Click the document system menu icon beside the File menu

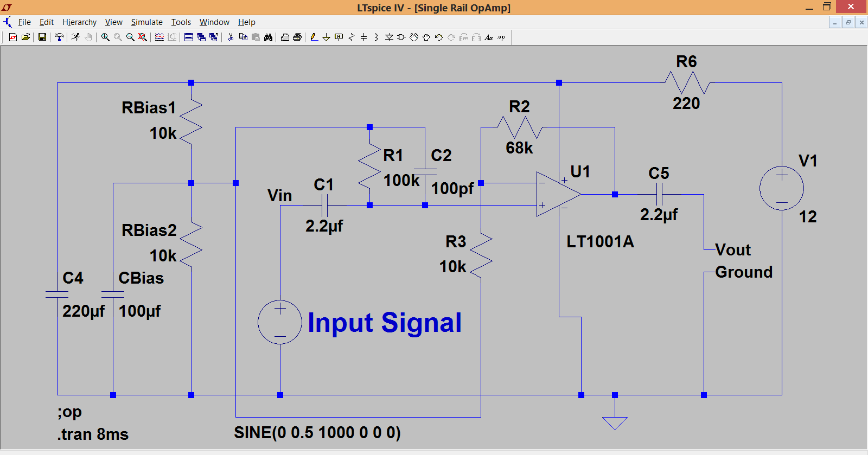coord(8,22)
